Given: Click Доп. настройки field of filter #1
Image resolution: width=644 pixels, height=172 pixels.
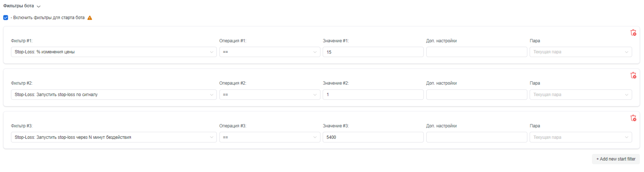Looking at the screenshot, I should [477, 52].
